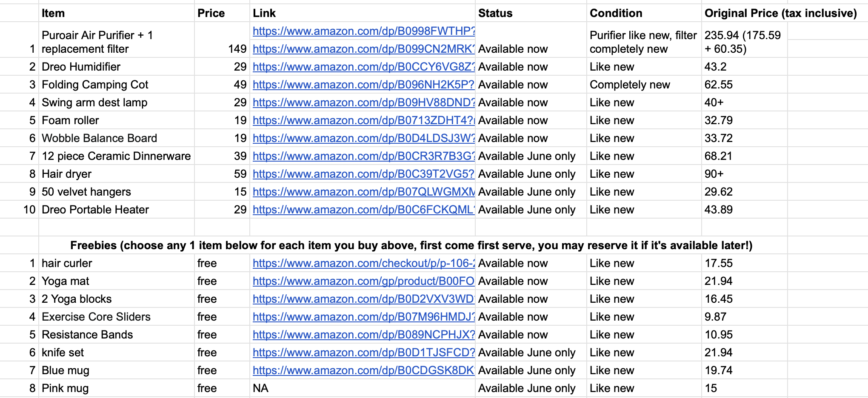Select the Dreo Portable Heater price cell
Image resolution: width=868 pixels, height=398 pixels.
pos(222,210)
